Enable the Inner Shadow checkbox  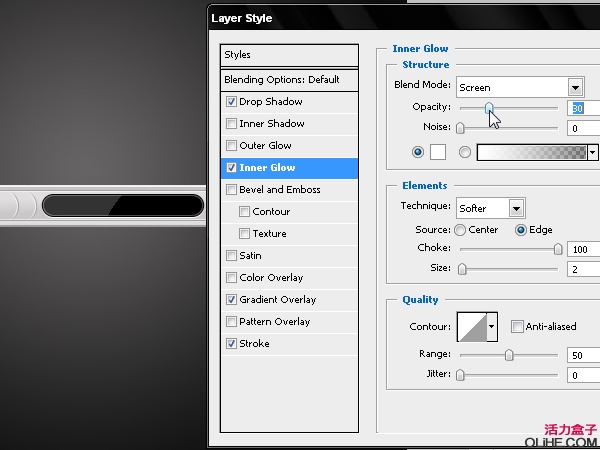tap(231, 124)
